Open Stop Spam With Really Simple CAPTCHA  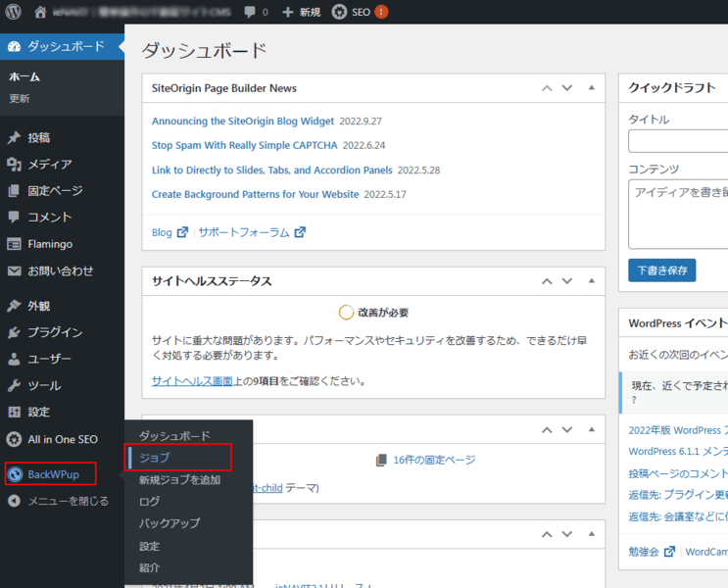pos(244,145)
